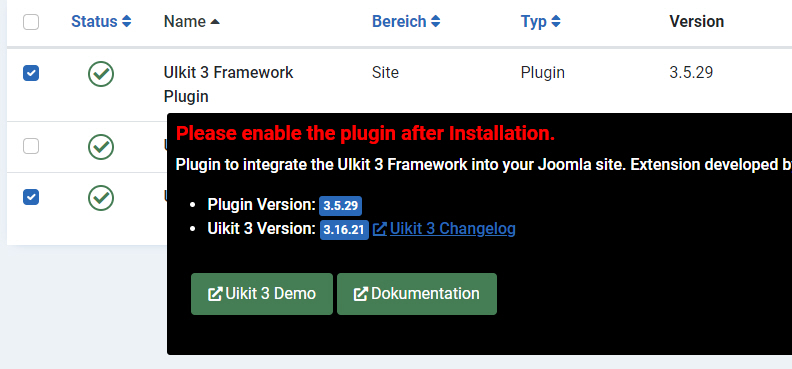Viewport: 792px width, 369px height.
Task: Click the enabled status icon for UIkit 3 Framework Plugin
Action: pos(101,74)
